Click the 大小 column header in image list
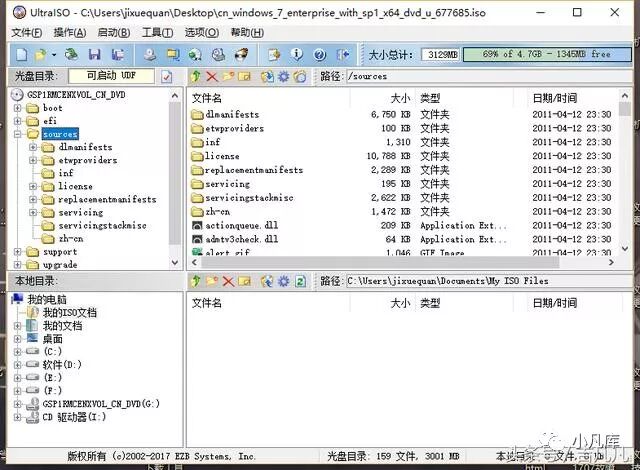The width and height of the screenshot is (640, 470). (x=400, y=98)
